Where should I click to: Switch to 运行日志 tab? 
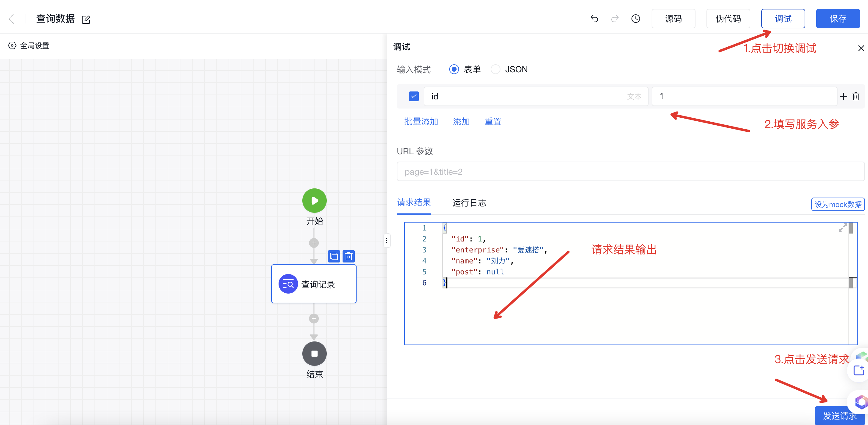tap(469, 202)
